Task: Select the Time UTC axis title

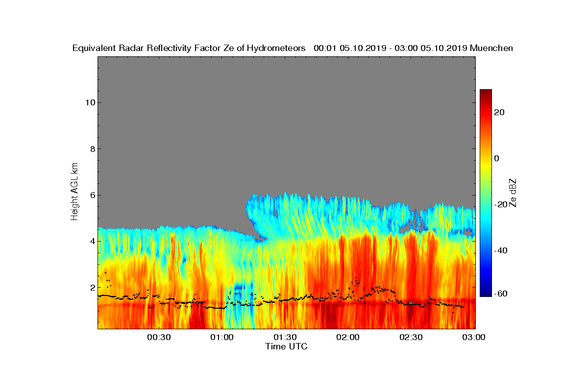Action: (287, 346)
